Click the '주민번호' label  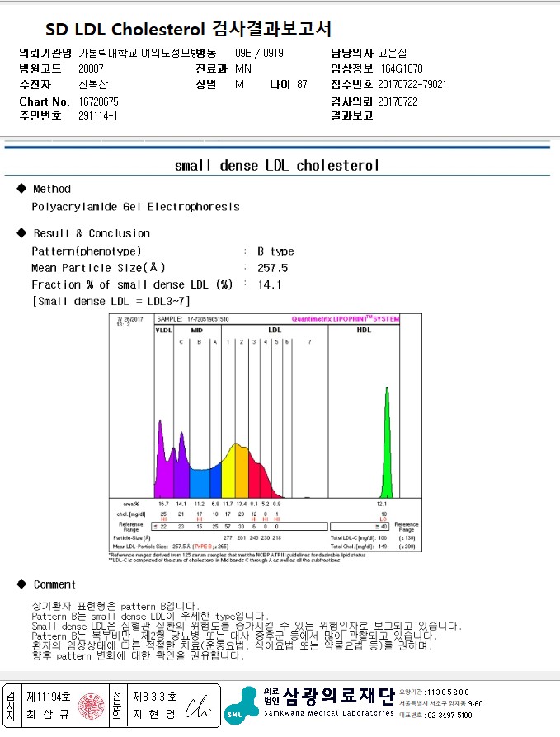click(40, 115)
